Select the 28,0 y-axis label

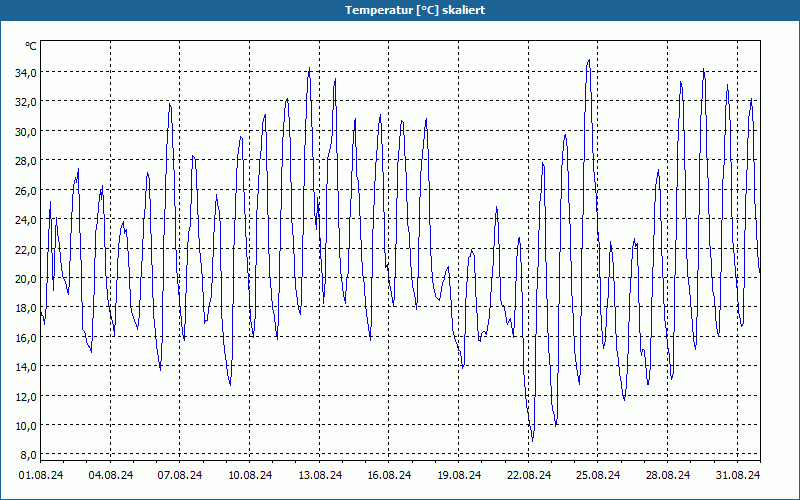point(26,161)
